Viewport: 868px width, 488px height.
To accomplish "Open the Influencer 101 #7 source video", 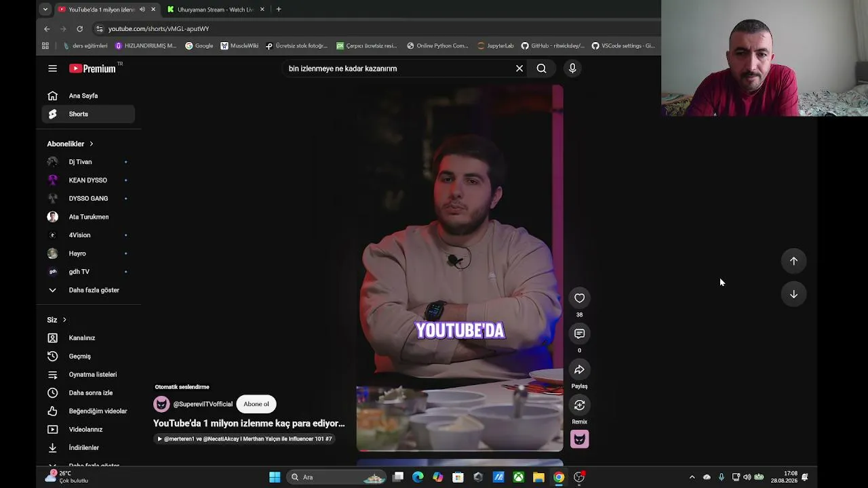I will click(244, 439).
